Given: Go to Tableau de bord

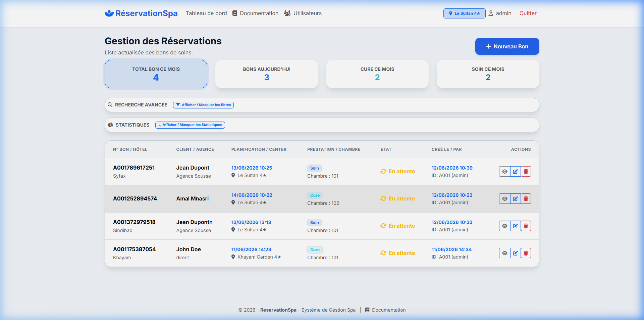Looking at the screenshot, I should click(206, 13).
